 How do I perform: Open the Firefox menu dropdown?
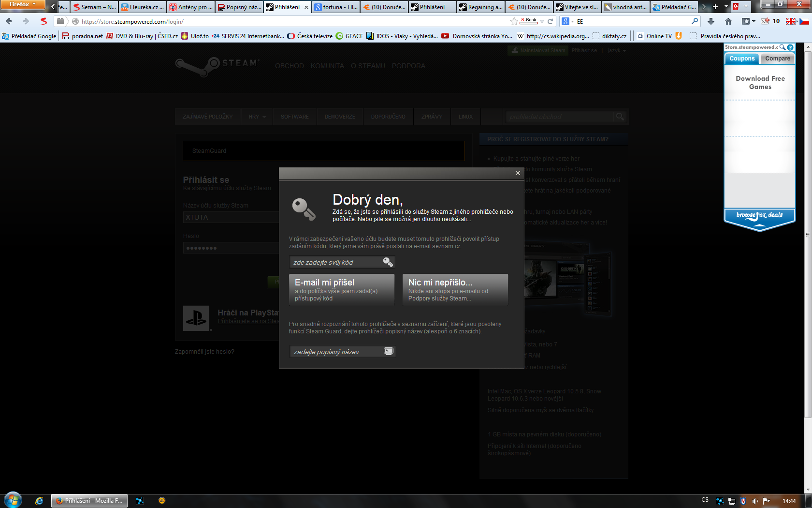[x=22, y=5]
